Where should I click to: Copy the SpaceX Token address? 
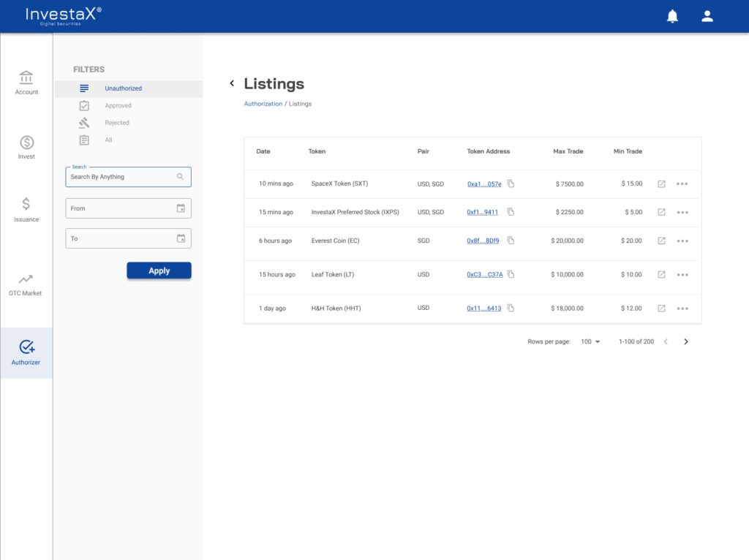point(511,183)
